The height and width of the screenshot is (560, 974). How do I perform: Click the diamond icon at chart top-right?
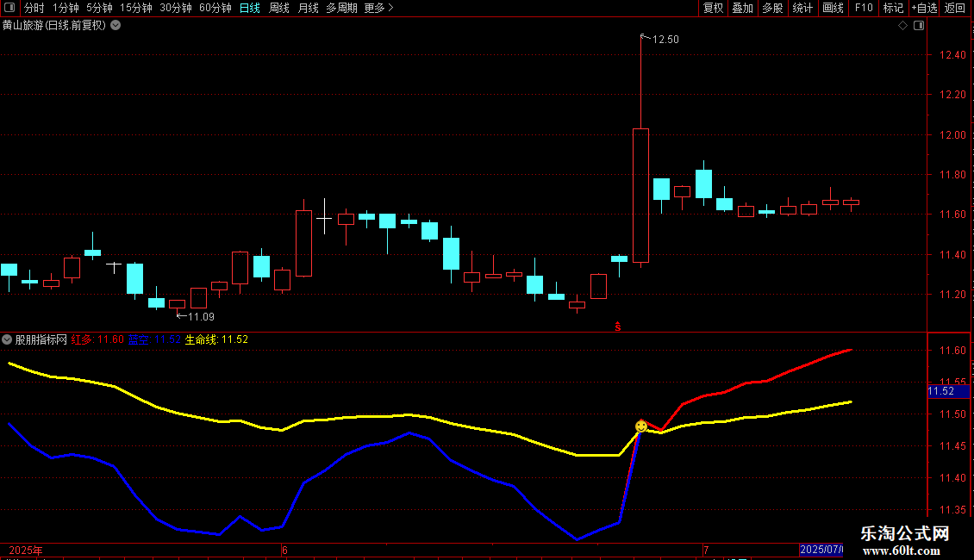point(903,26)
